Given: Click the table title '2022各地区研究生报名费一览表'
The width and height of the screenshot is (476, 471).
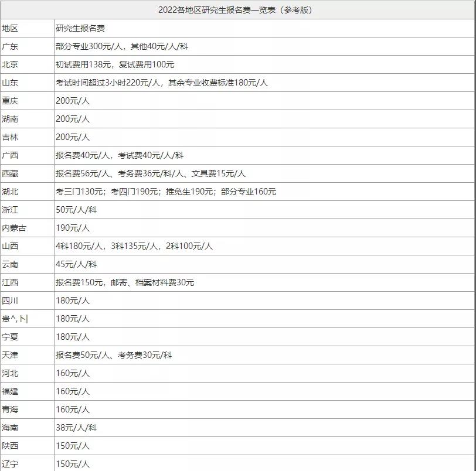Looking at the screenshot, I should [238, 10].
